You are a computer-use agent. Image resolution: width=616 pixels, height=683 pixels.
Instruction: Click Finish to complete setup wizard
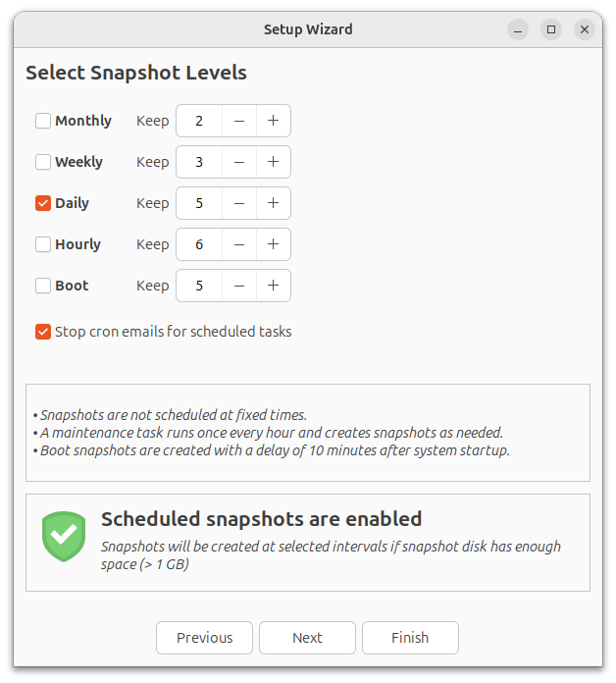410,638
